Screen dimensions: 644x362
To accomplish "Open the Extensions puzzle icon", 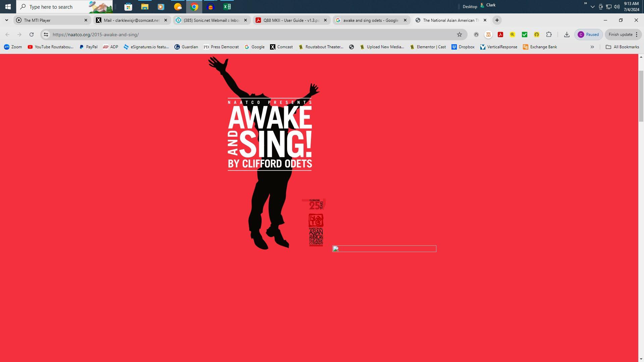I will [x=549, y=35].
